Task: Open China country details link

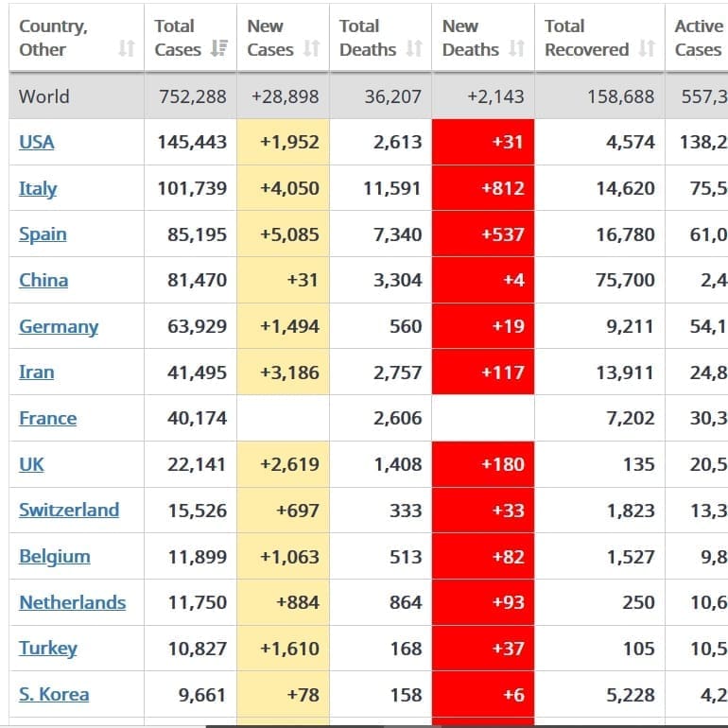Action: [x=43, y=280]
